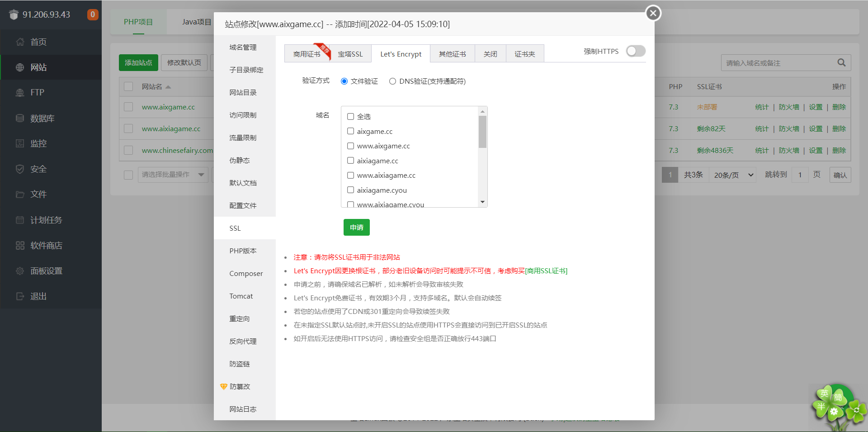Click the database icon beside 数据库
The width and height of the screenshot is (868, 432).
click(20, 118)
